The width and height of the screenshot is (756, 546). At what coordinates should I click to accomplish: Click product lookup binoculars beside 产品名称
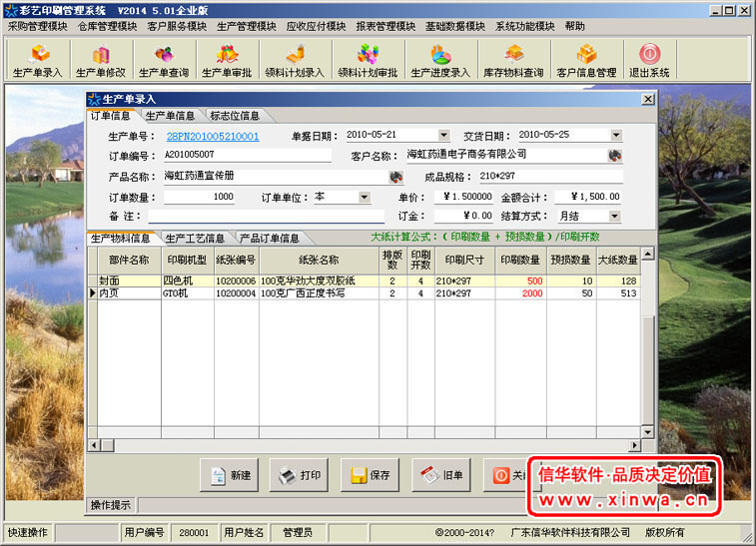pos(395,177)
